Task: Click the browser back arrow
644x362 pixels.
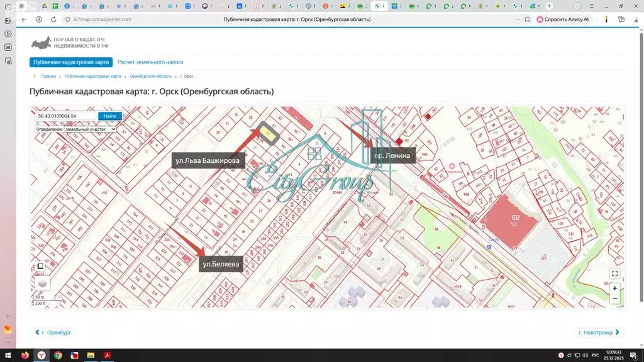Action: pos(24,19)
